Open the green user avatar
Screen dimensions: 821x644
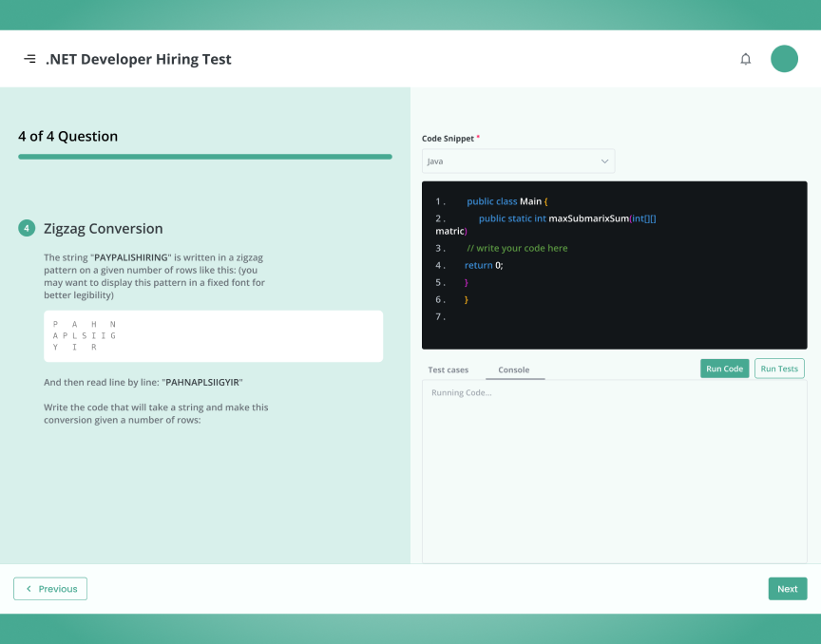784,59
